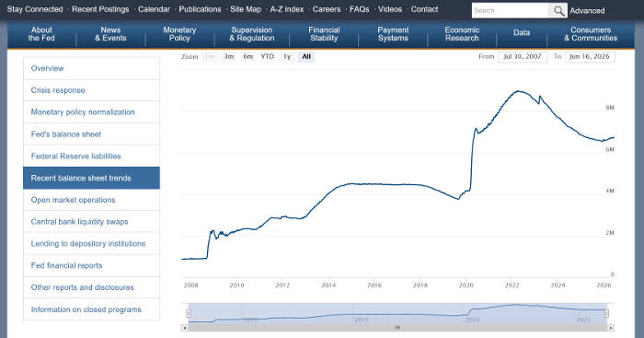This screenshot has height=338, width=644.
Task: Select Fed financial reports in sidebar
Action: click(x=91, y=265)
